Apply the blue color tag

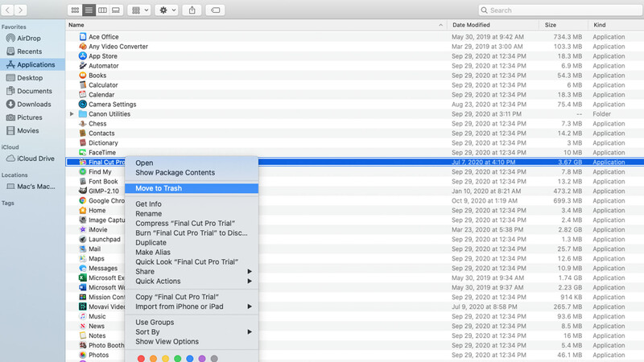pos(190,359)
